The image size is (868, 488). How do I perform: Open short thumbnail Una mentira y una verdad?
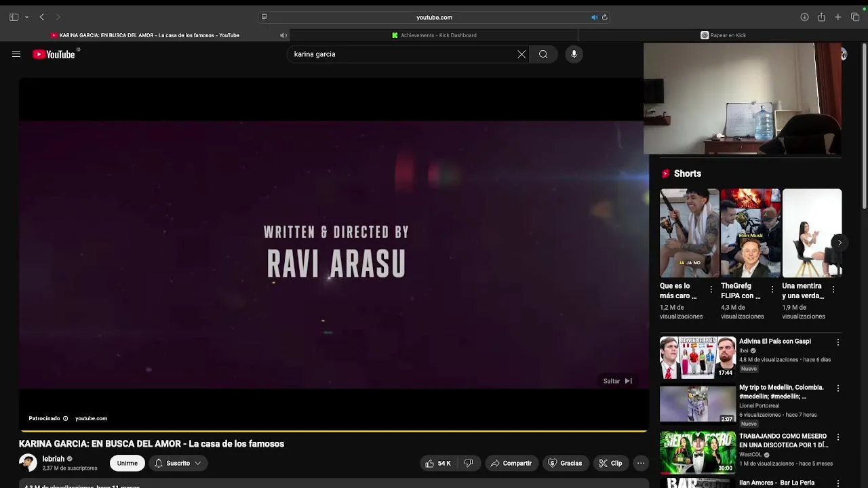[812, 233]
